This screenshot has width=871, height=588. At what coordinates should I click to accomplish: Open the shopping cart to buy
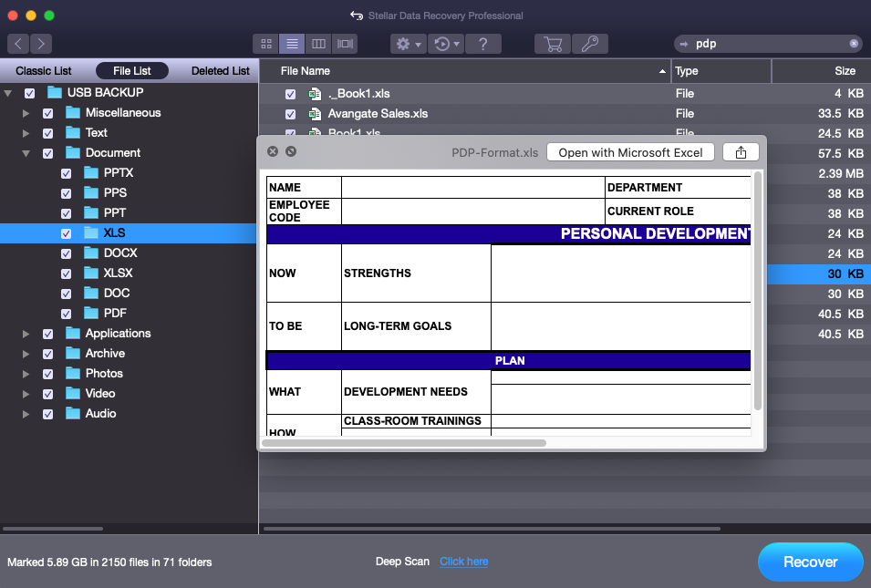click(553, 44)
